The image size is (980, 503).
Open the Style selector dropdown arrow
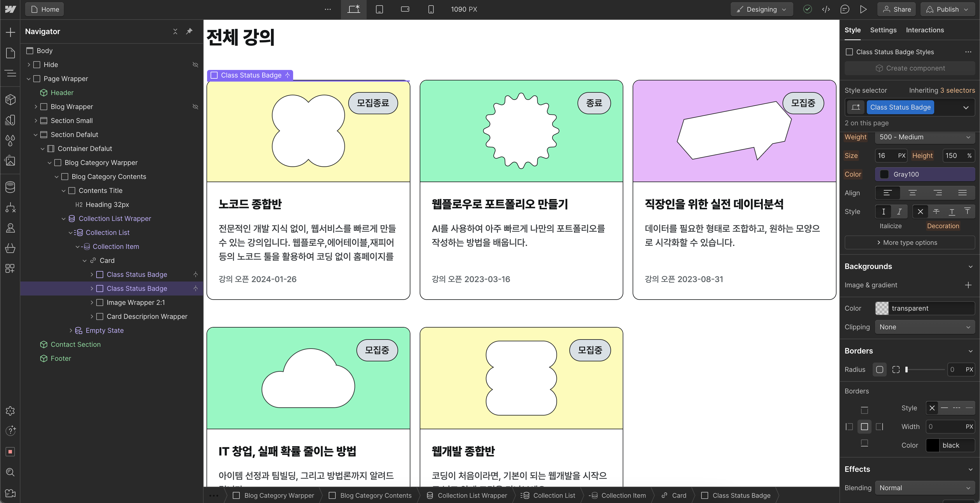966,108
